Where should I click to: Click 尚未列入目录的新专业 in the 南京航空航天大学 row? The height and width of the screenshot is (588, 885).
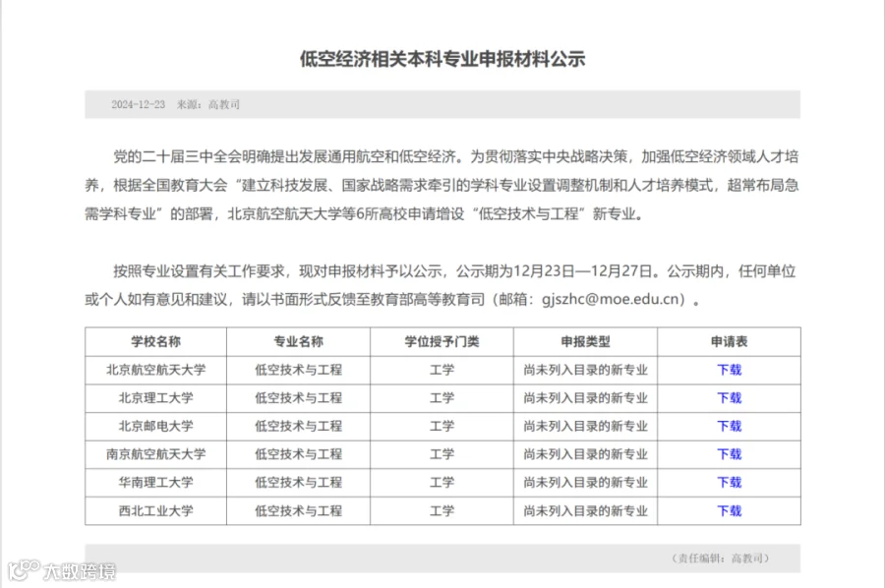click(585, 455)
